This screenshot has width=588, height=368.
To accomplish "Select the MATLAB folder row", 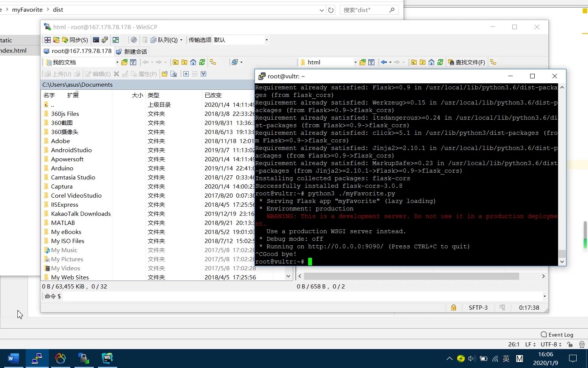I will (148, 223).
